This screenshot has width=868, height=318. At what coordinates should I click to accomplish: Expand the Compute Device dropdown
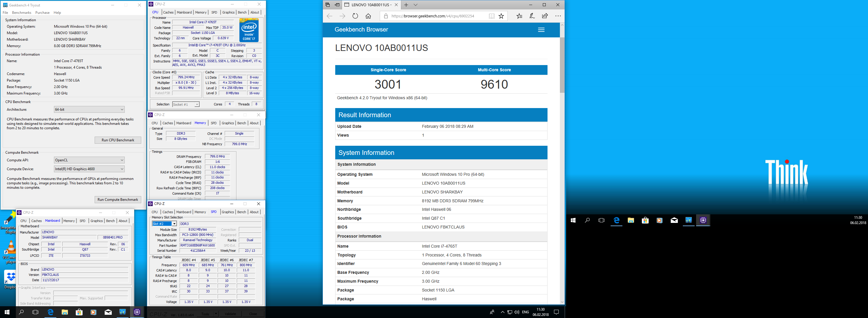tap(89, 169)
